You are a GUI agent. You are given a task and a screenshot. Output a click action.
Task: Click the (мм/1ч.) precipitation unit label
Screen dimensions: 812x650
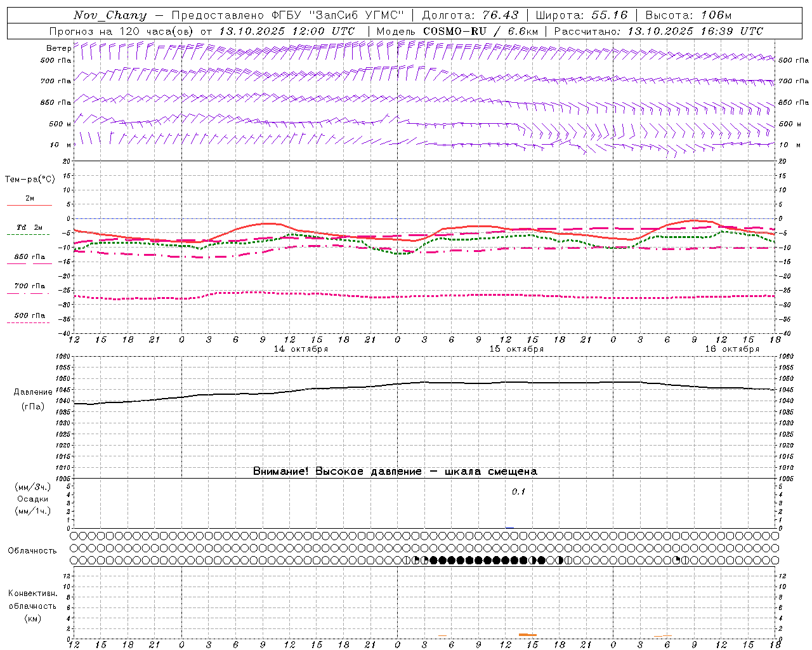(x=33, y=511)
